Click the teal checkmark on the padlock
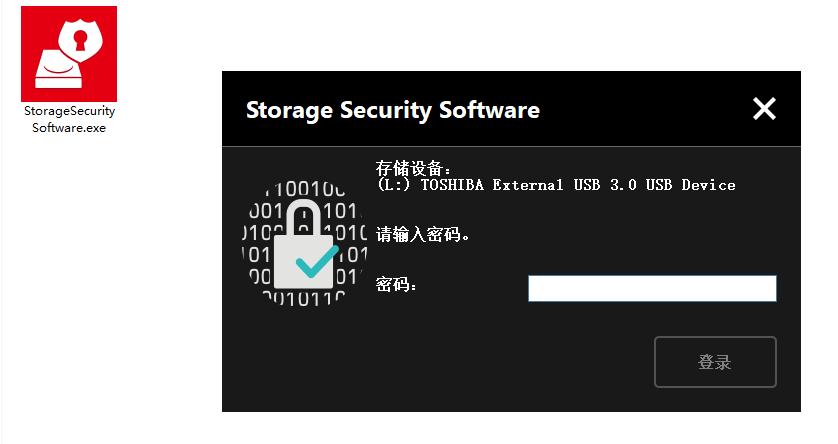This screenshot has height=444, width=838. click(x=320, y=259)
